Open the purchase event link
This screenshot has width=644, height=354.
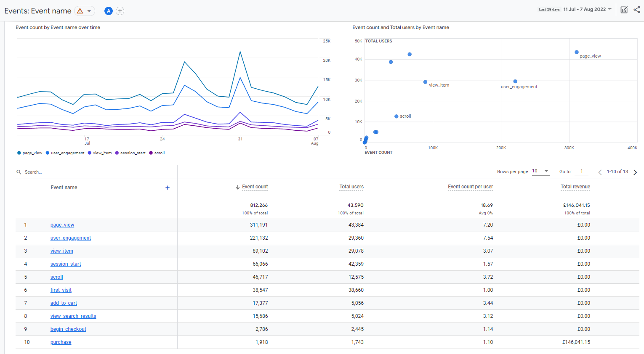[61, 342]
